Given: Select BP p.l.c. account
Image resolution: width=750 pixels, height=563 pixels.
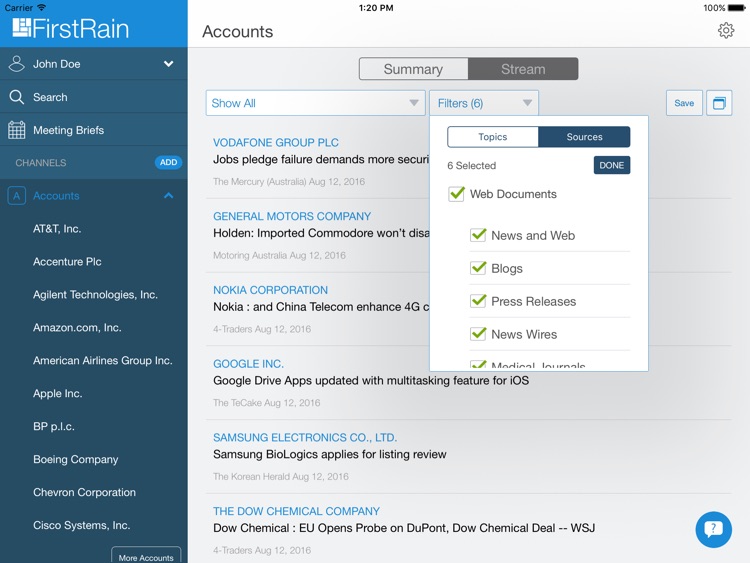Looking at the screenshot, I should (x=54, y=427).
